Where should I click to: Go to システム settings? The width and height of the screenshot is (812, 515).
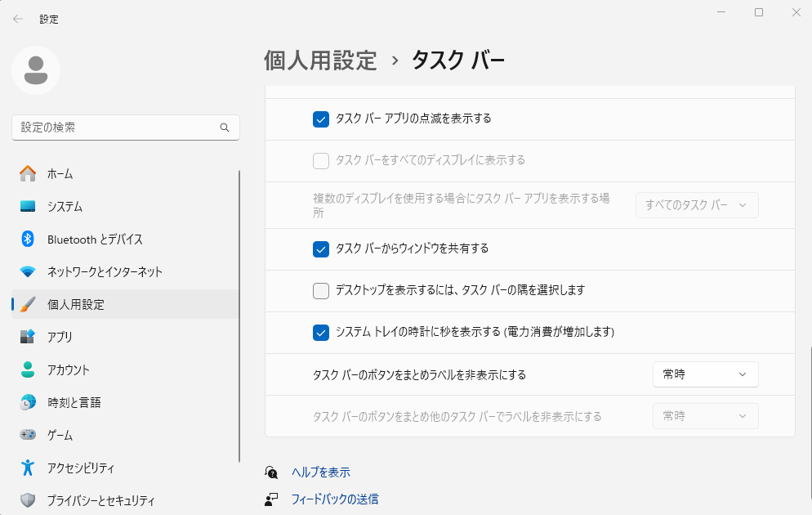[x=125, y=206]
